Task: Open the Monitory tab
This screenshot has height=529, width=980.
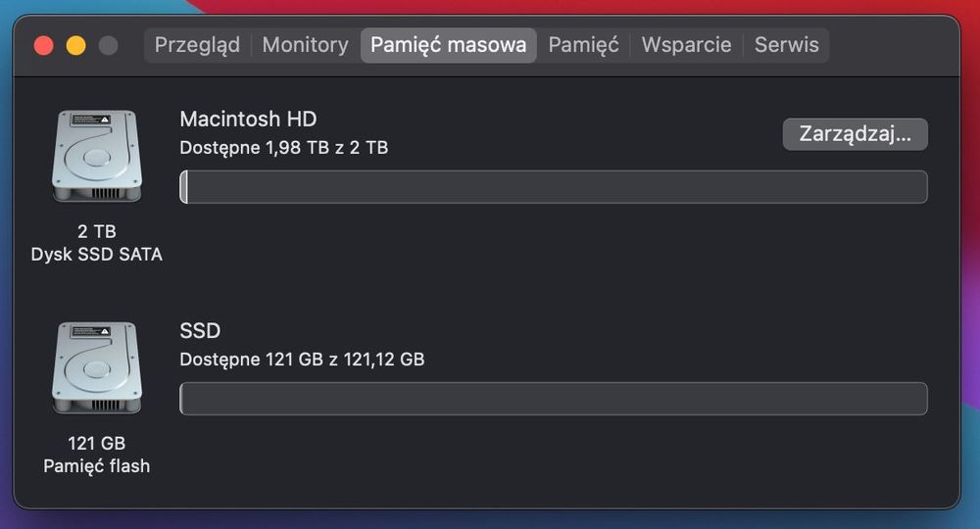Action: tap(305, 45)
